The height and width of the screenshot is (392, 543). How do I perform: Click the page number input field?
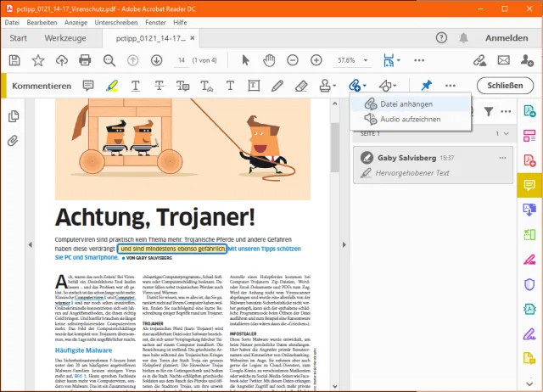(182, 60)
